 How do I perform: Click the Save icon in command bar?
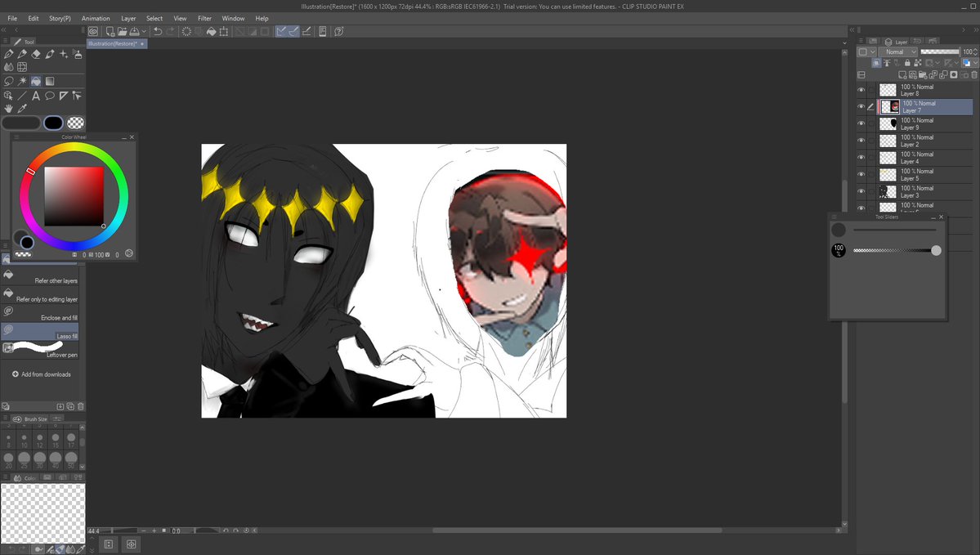pyautogui.click(x=134, y=31)
